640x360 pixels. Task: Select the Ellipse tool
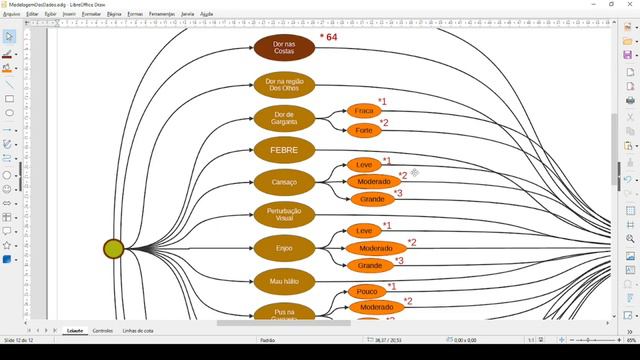click(x=9, y=113)
